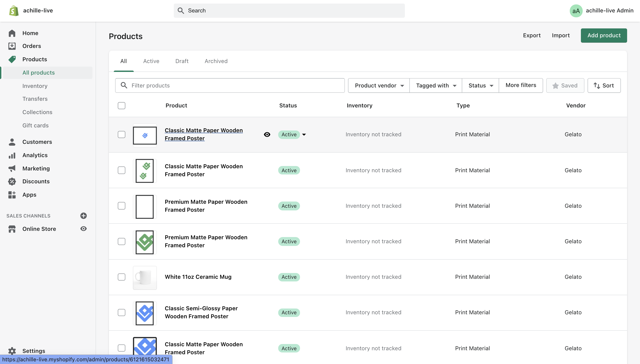Switch to the Draft tab
Viewport: 640px width, 364px height.
(182, 61)
